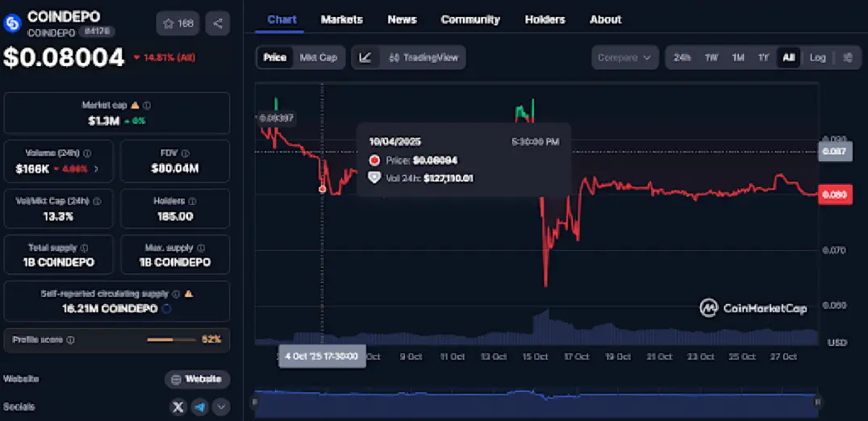Viewport: 868px width, 421px height.
Task: Toggle the Log scale option
Action: pyautogui.click(x=818, y=57)
